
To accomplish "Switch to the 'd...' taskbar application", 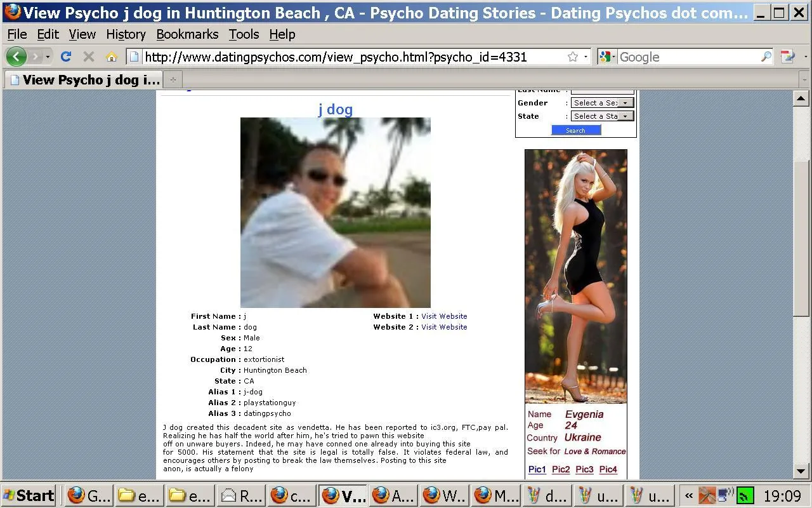I will tap(546, 495).
